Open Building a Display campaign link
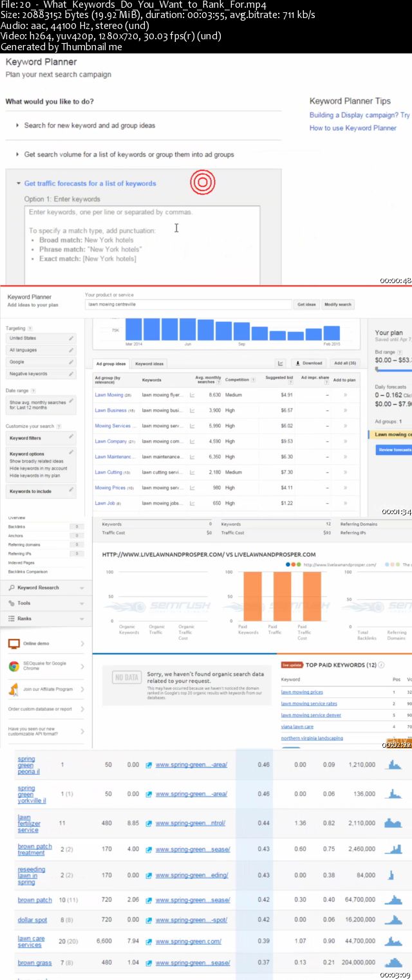The image size is (412, 980). [359, 115]
